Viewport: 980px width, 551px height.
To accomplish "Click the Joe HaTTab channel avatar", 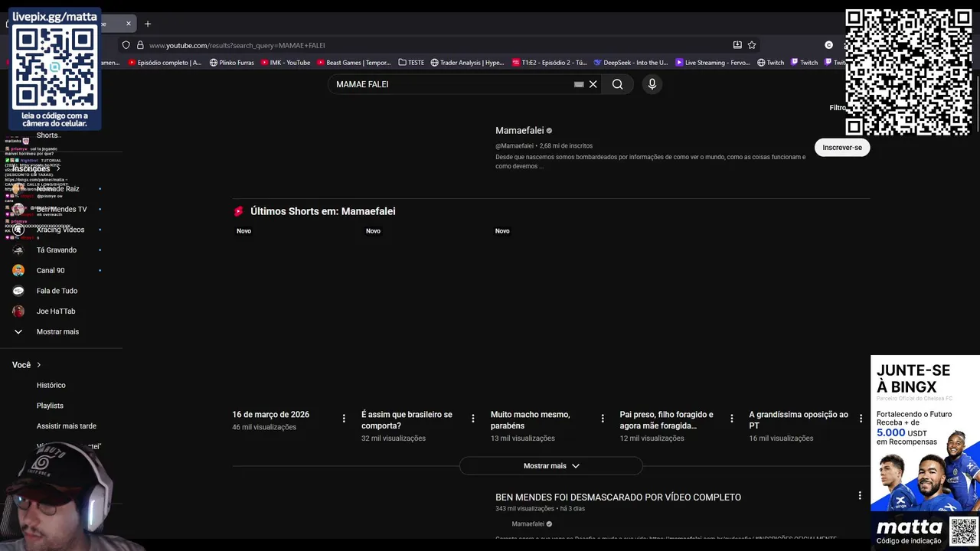I will click(x=18, y=311).
